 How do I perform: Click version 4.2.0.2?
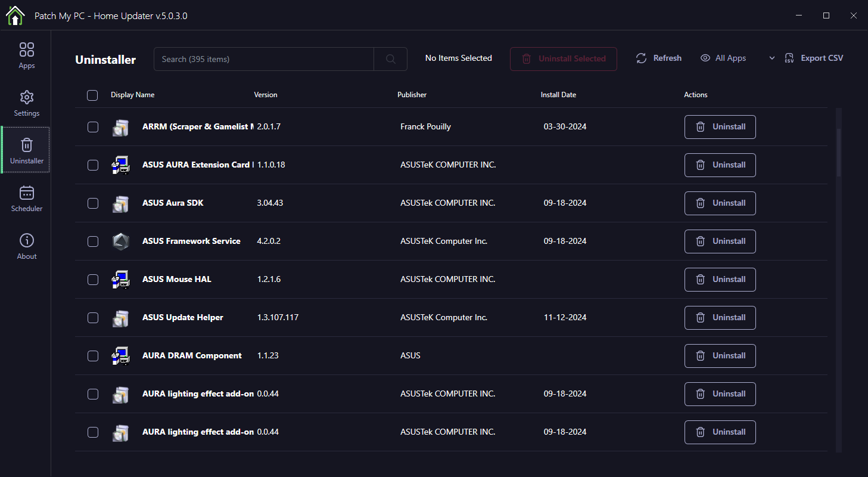click(x=269, y=241)
